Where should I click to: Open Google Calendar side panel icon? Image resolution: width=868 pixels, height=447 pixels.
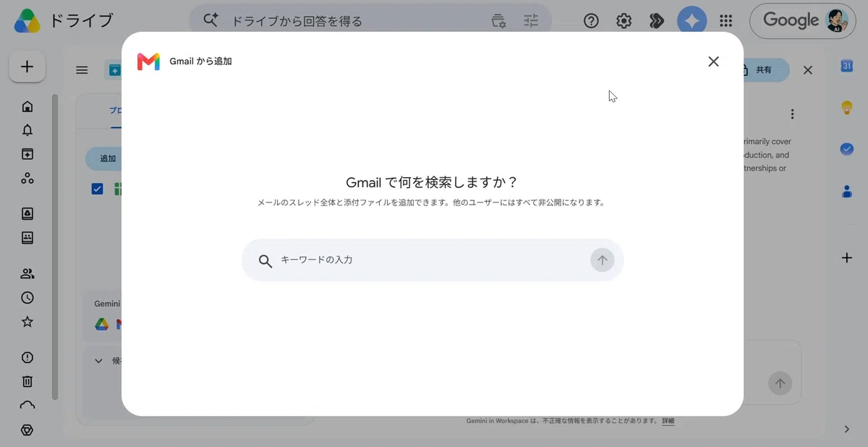(847, 66)
